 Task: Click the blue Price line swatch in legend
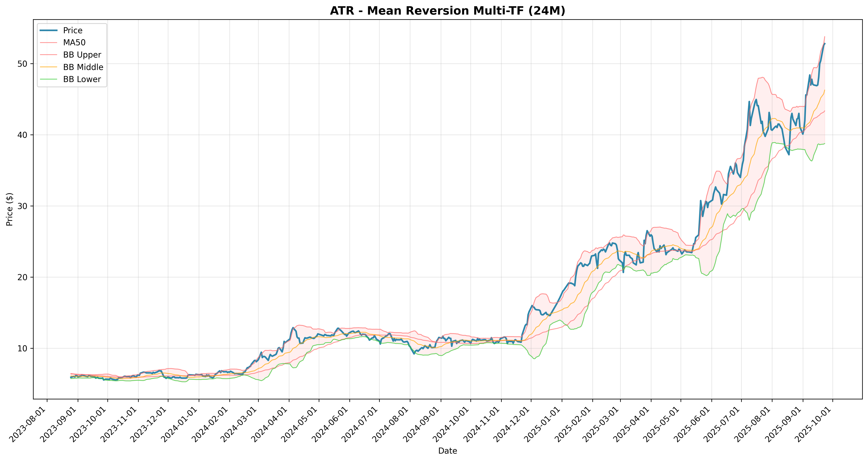(49, 30)
